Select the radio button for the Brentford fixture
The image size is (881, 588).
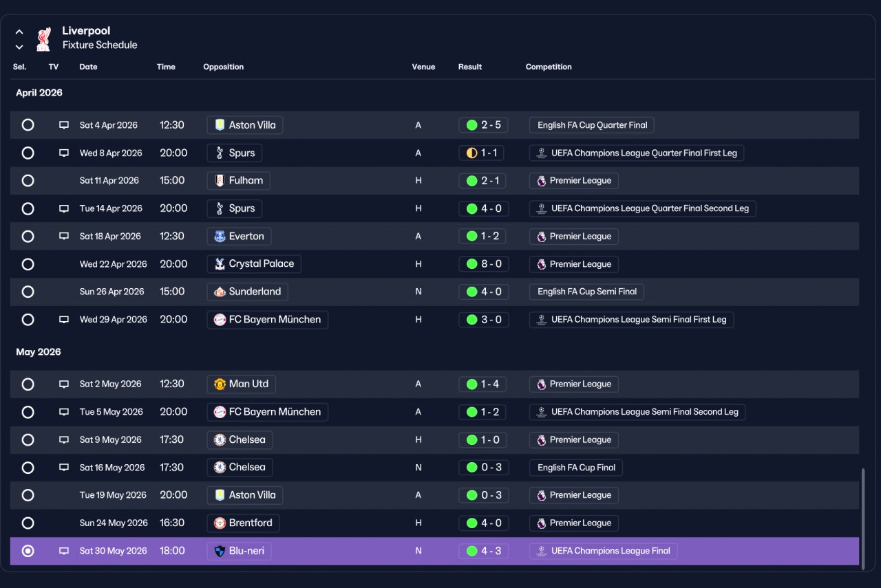(28, 523)
